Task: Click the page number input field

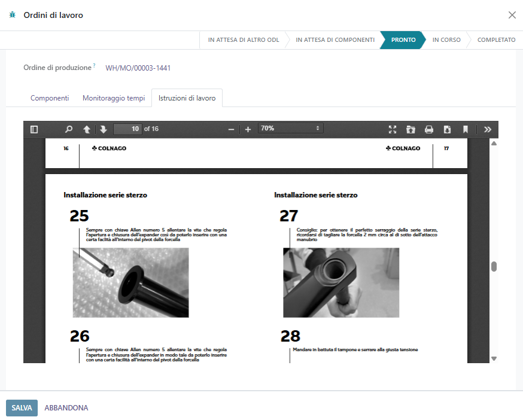Action: click(127, 129)
